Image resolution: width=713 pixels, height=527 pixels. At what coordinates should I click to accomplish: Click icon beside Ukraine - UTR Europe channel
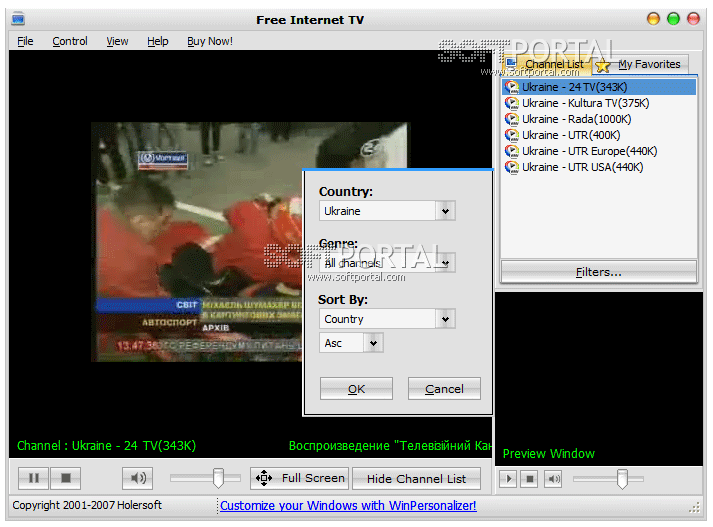[512, 151]
